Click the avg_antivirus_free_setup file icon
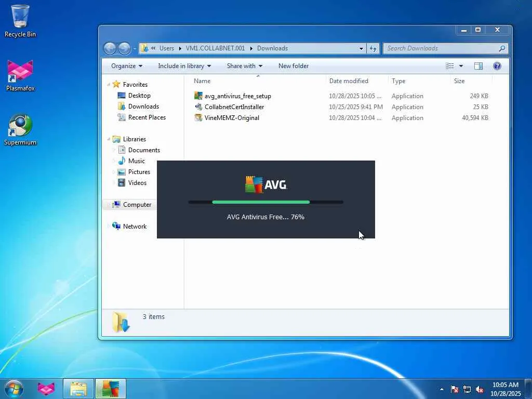 pyautogui.click(x=198, y=96)
